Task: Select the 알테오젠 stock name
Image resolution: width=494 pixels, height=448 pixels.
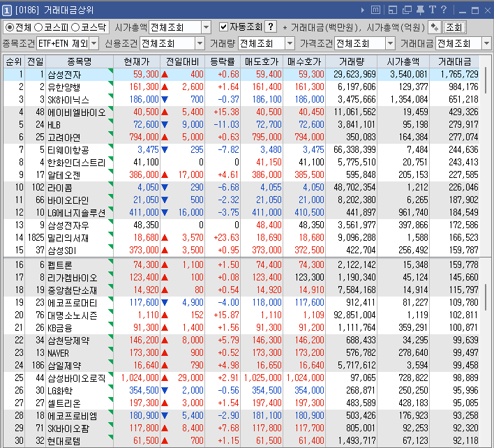Action: point(63,175)
